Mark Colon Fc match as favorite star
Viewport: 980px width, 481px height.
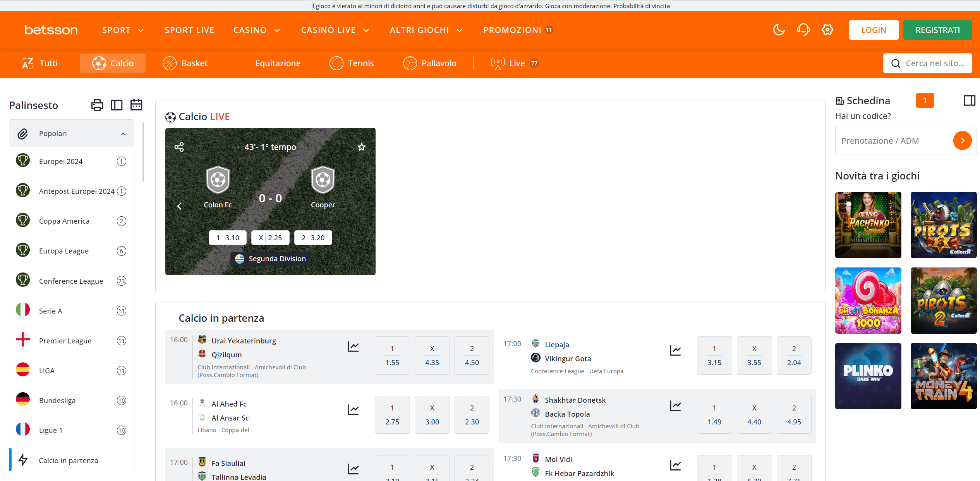[362, 147]
